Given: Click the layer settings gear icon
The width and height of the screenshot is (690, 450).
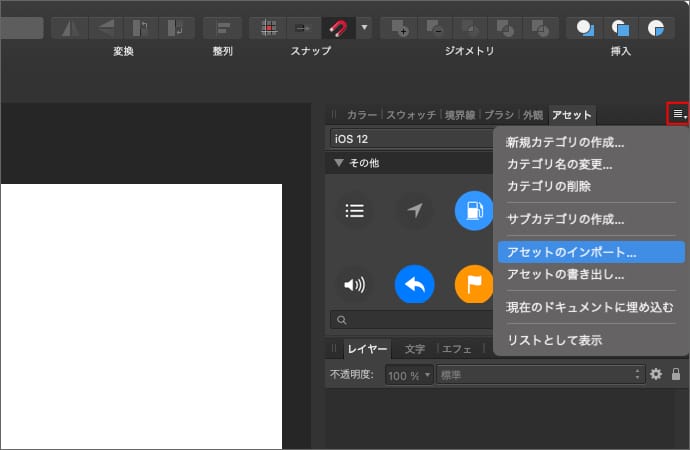Looking at the screenshot, I should [656, 374].
